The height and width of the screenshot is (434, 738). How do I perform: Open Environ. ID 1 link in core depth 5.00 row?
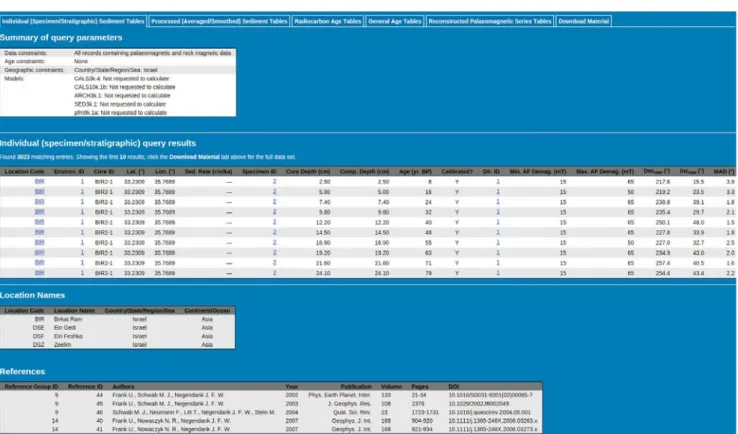pos(82,192)
